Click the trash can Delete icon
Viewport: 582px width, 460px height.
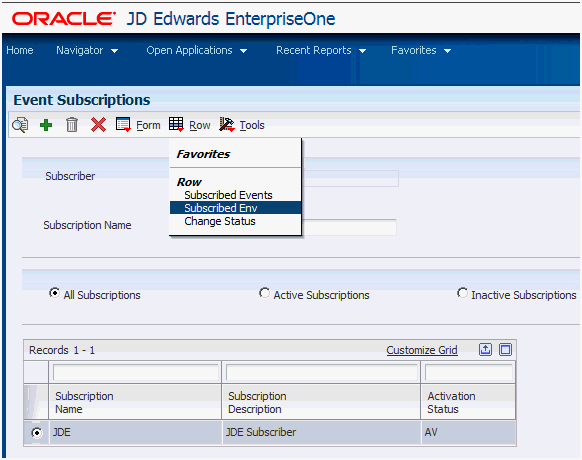click(x=72, y=125)
